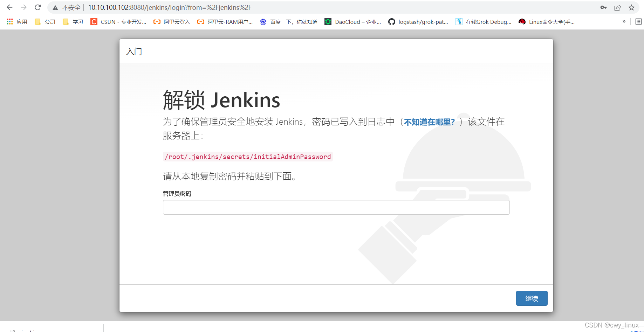
Task: Bookmark this page with the star icon
Action: (x=631, y=7)
